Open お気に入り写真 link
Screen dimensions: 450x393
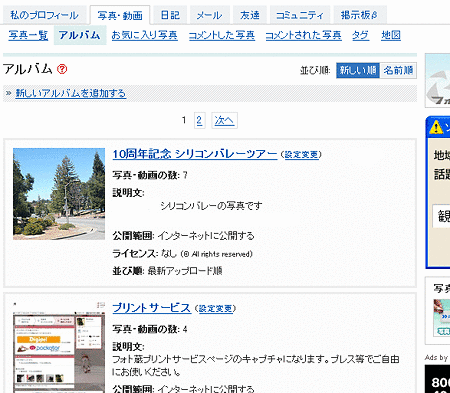click(x=144, y=35)
